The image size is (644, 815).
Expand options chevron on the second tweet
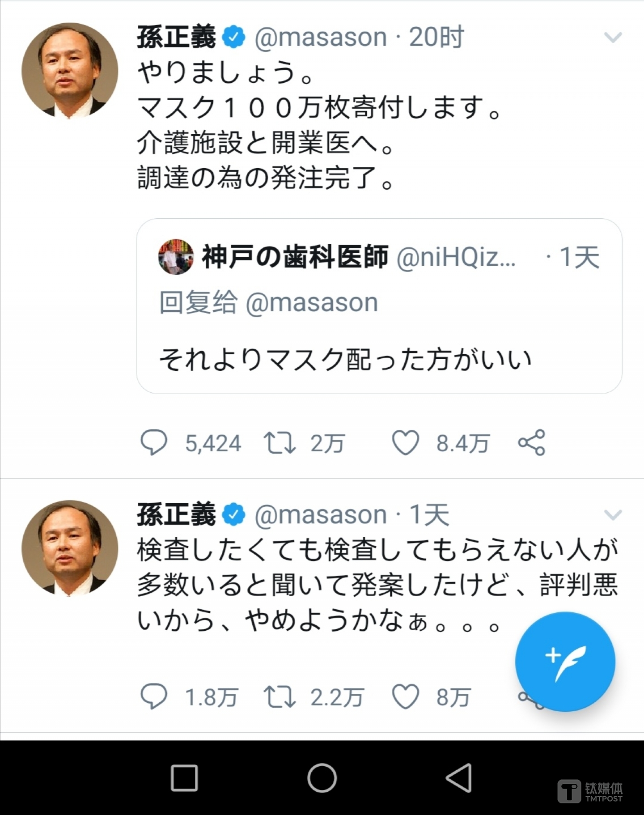[613, 515]
